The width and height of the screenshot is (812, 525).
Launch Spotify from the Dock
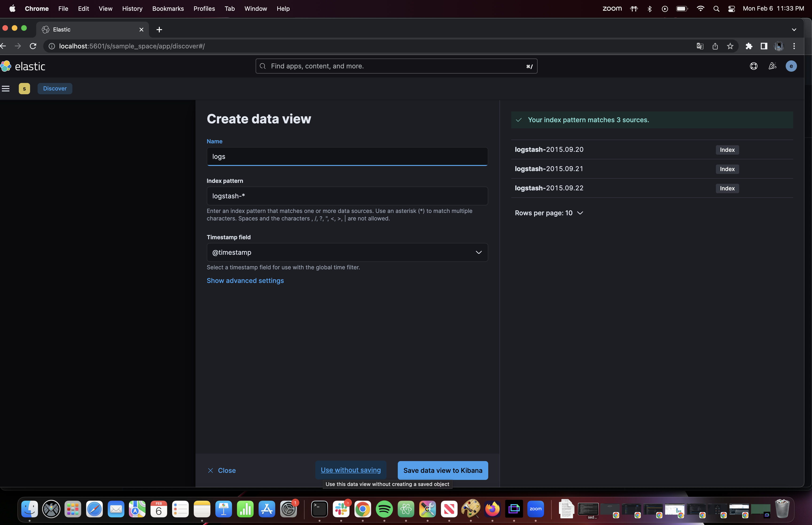click(x=384, y=509)
